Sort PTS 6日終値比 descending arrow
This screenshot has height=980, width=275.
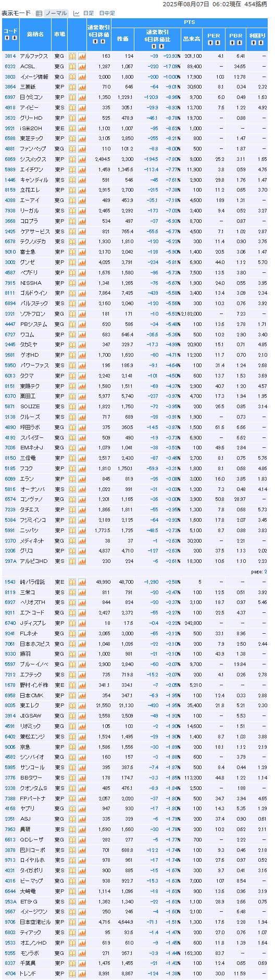pos(160,46)
